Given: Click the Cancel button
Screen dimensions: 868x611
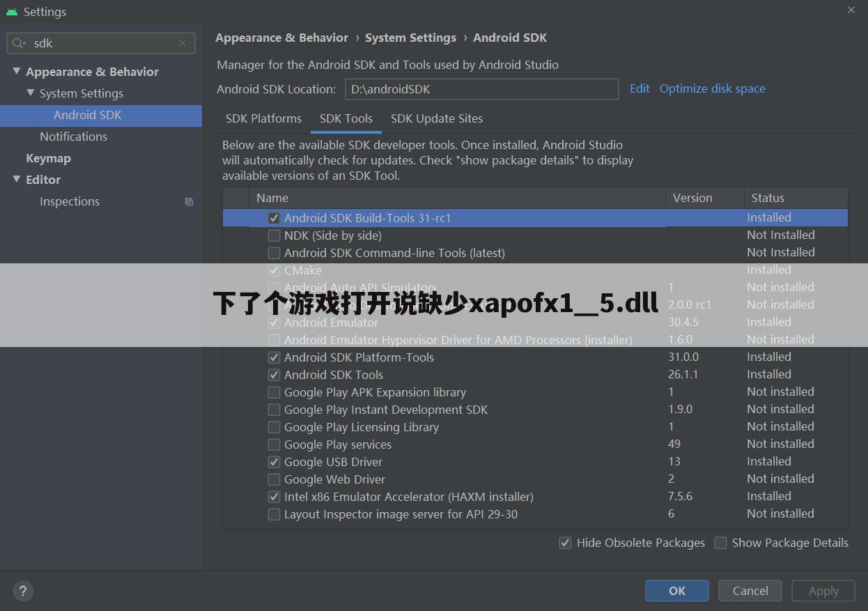Looking at the screenshot, I should (750, 591).
